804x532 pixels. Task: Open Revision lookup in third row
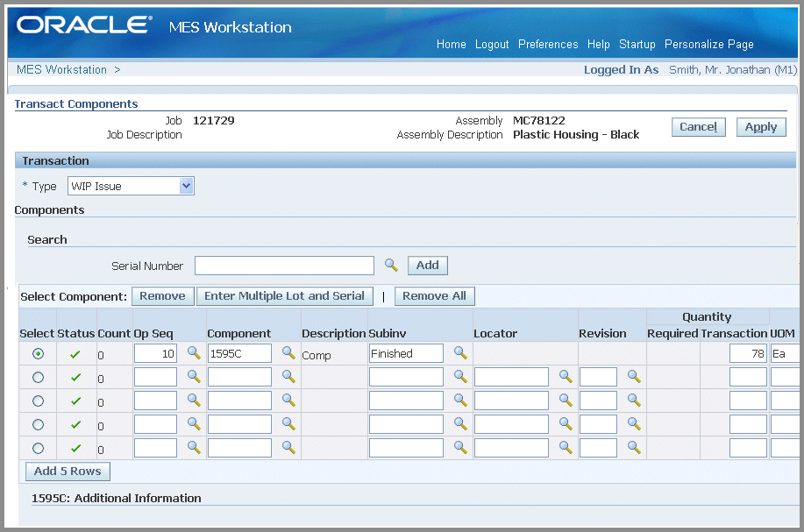click(x=634, y=400)
